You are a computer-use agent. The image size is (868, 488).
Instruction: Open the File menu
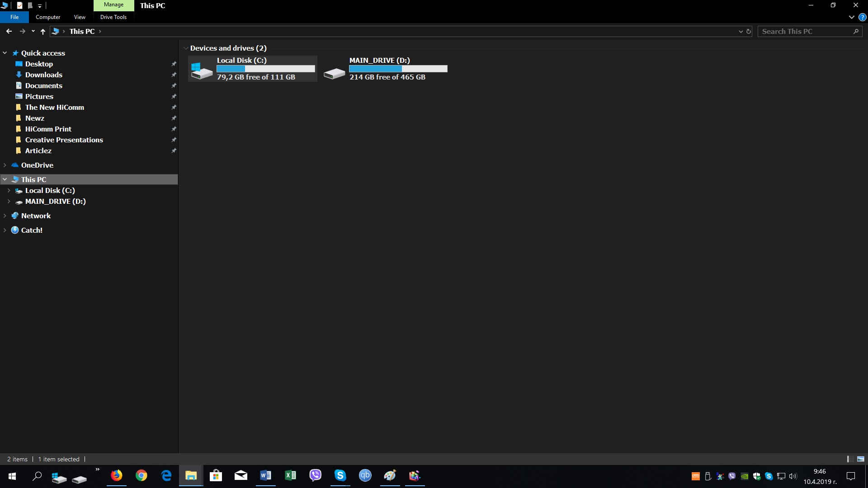point(14,17)
